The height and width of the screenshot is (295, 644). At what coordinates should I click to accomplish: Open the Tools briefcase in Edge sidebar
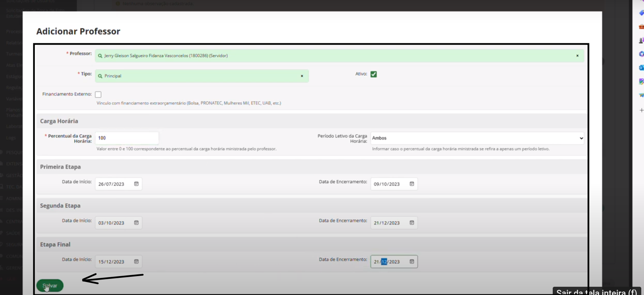point(641,26)
